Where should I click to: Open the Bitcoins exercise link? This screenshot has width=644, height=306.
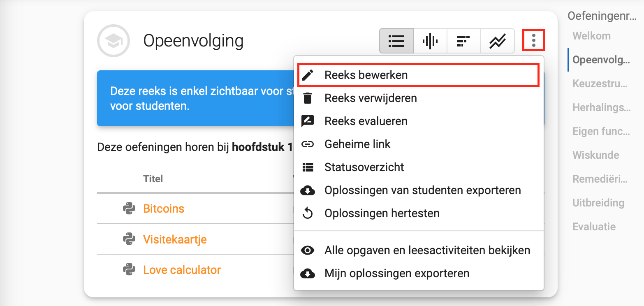(x=164, y=209)
